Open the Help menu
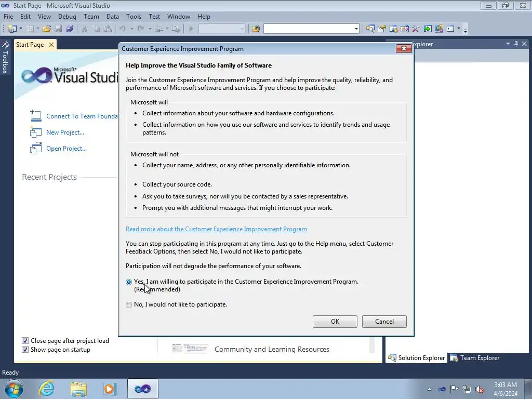Image resolution: width=532 pixels, height=399 pixels. tap(204, 16)
